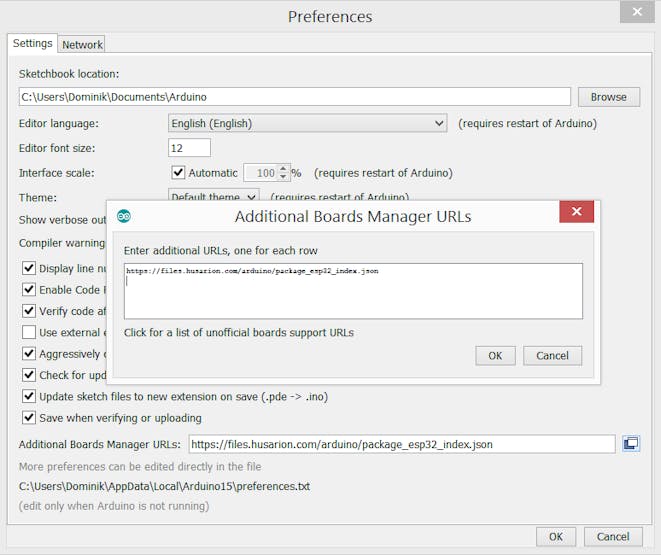This screenshot has height=555, width=661.
Task: Toggle the Automatic interface scale checkbox
Action: (178, 172)
